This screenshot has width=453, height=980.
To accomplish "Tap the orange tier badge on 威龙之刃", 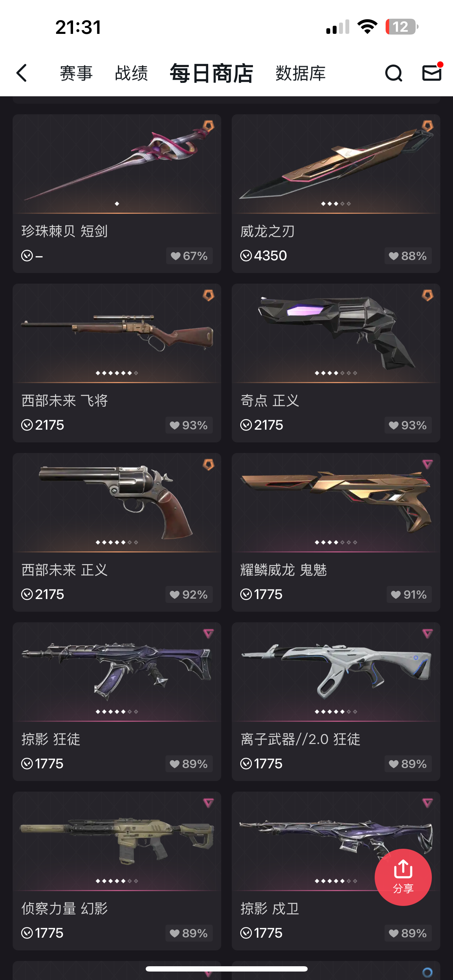I will 427,126.
